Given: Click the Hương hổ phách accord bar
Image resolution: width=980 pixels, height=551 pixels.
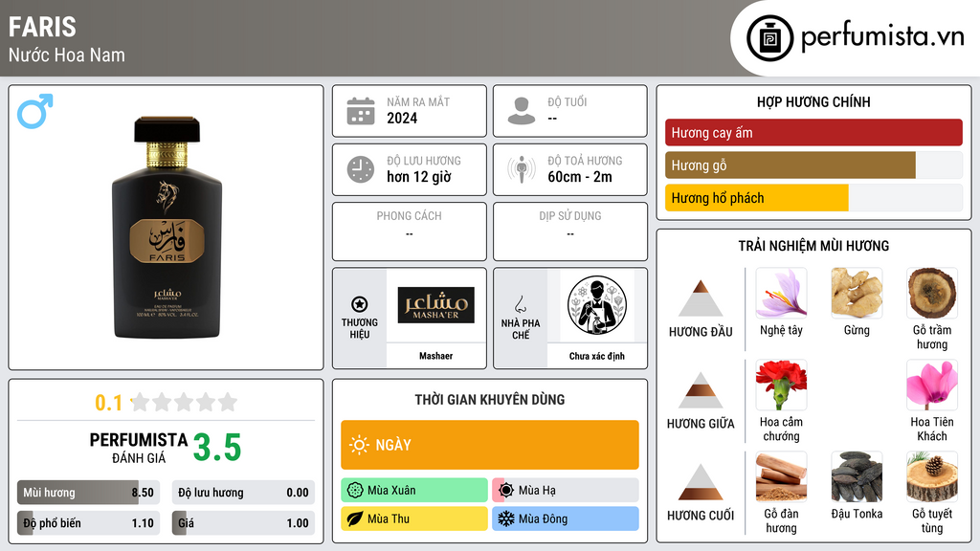Looking at the screenshot, I should click(813, 197).
